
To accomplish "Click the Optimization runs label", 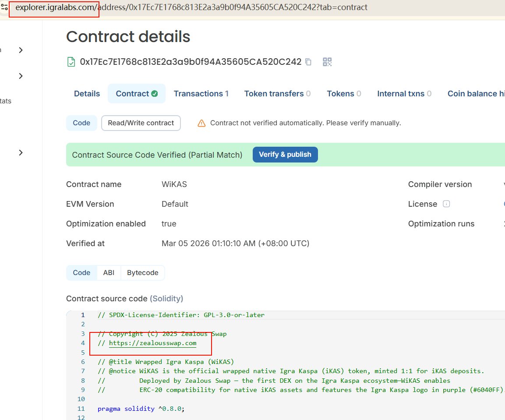I will tap(441, 224).
